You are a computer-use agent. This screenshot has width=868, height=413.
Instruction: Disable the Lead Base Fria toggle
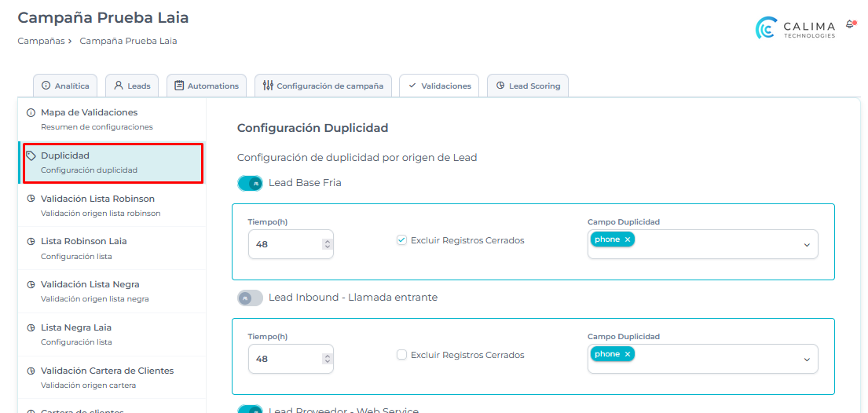250,183
